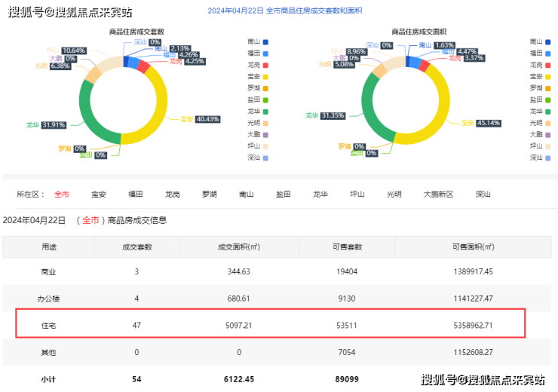Click the 龙华 31.91% chart label
This screenshot has width=558, height=392.
click(46, 125)
